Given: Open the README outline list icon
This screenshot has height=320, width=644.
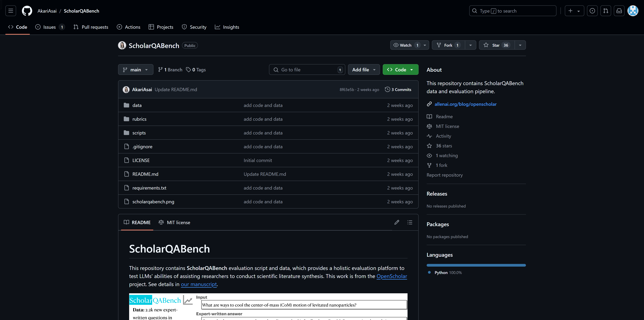Looking at the screenshot, I should (x=410, y=222).
